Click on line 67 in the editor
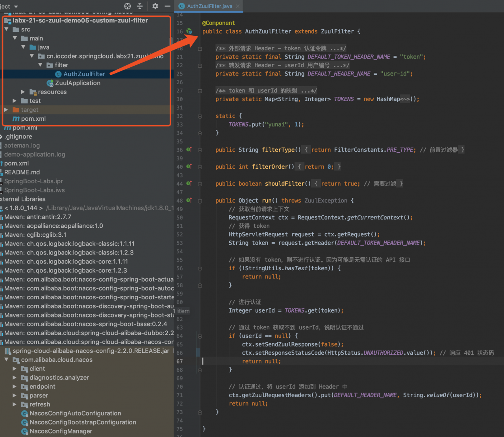504x437 pixels. click(276, 361)
